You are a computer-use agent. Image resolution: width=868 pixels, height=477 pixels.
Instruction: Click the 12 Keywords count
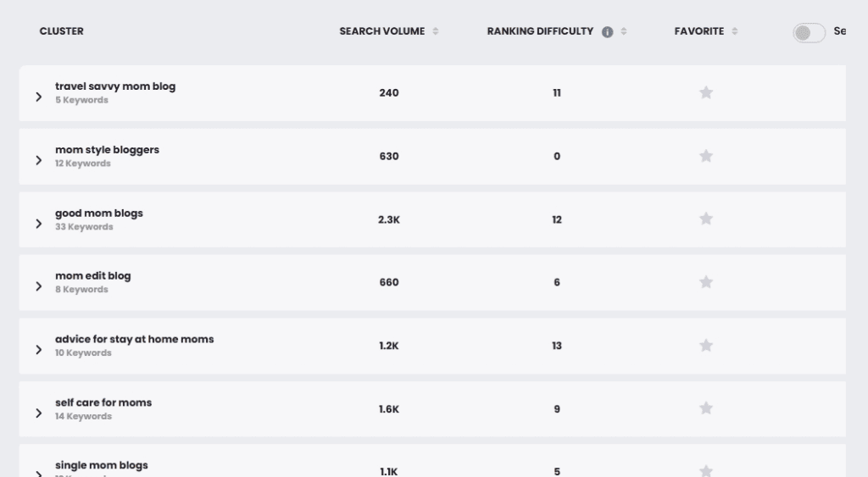(x=83, y=164)
